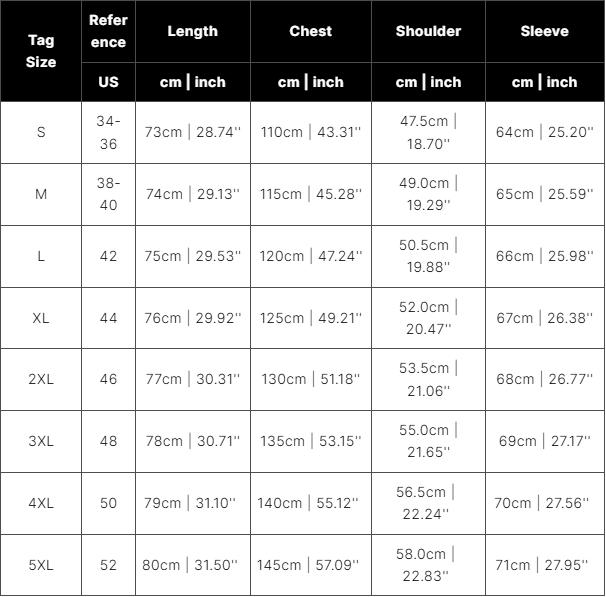Click the 73cm length cell

click(192, 132)
